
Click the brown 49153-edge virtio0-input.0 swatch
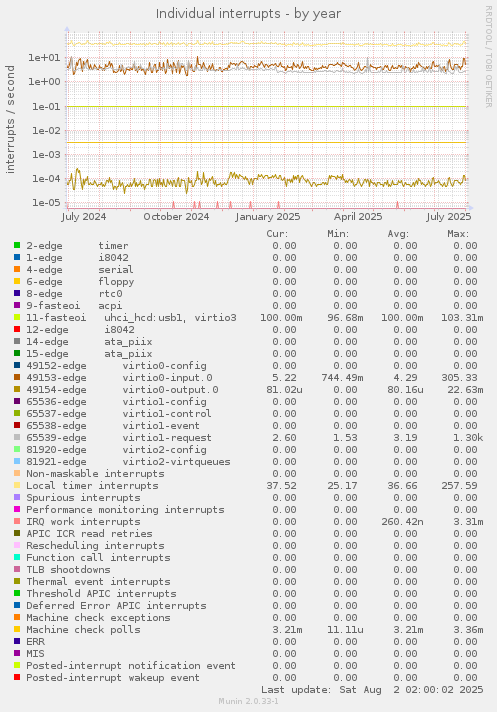tap(17, 377)
